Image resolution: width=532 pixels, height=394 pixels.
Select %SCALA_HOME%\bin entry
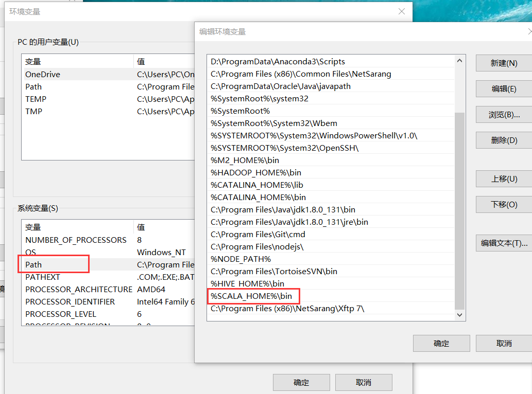pos(331,296)
